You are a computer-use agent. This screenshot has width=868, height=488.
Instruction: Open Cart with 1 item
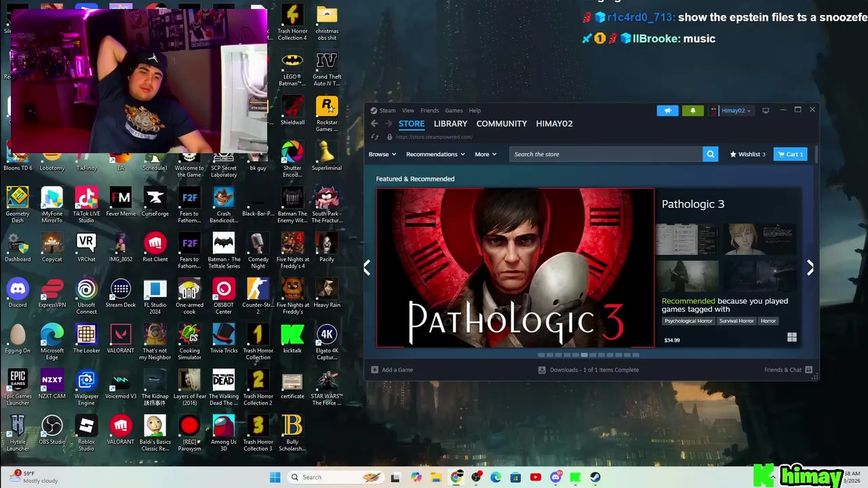790,155
